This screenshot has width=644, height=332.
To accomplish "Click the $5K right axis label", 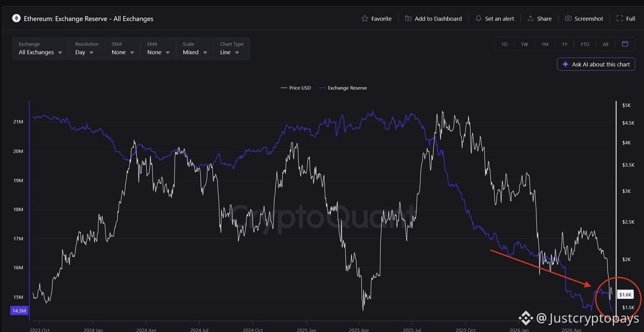I will [626, 105].
